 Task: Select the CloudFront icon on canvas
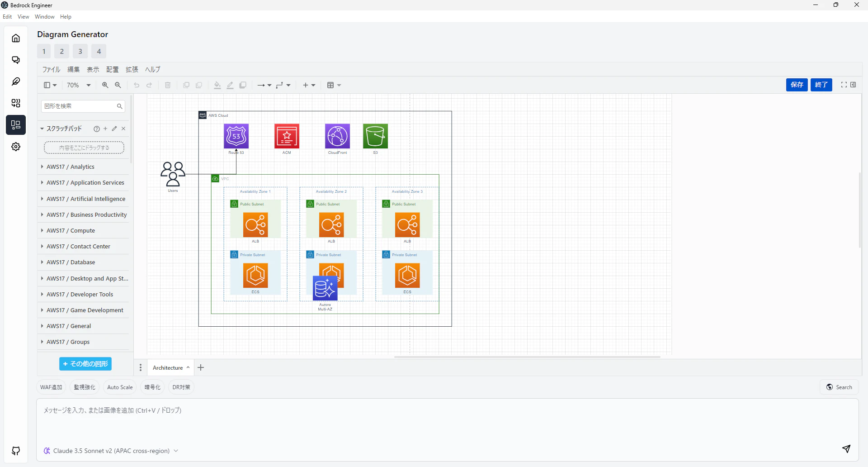tap(337, 136)
